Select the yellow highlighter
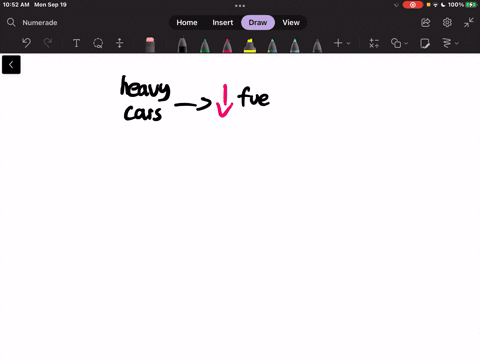This screenshot has width=480, height=360. 250,46
